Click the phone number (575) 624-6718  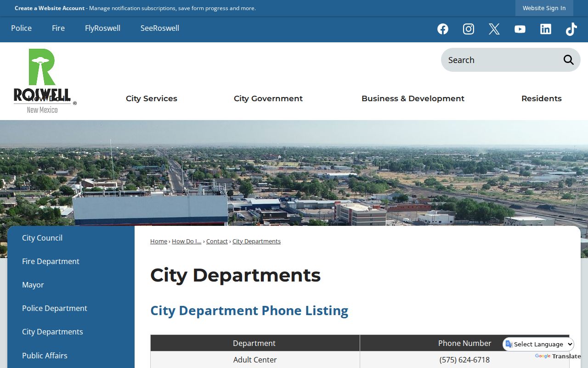coord(464,360)
